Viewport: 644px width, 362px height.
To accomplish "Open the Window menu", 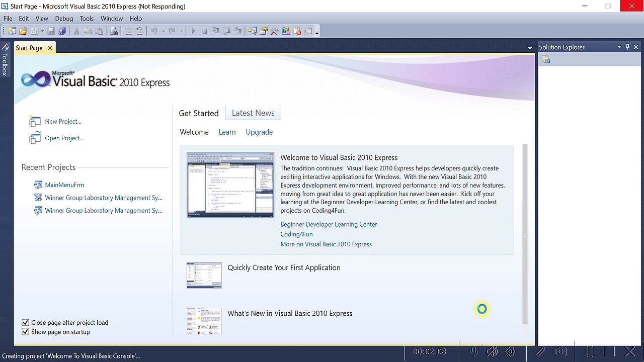I will (112, 18).
